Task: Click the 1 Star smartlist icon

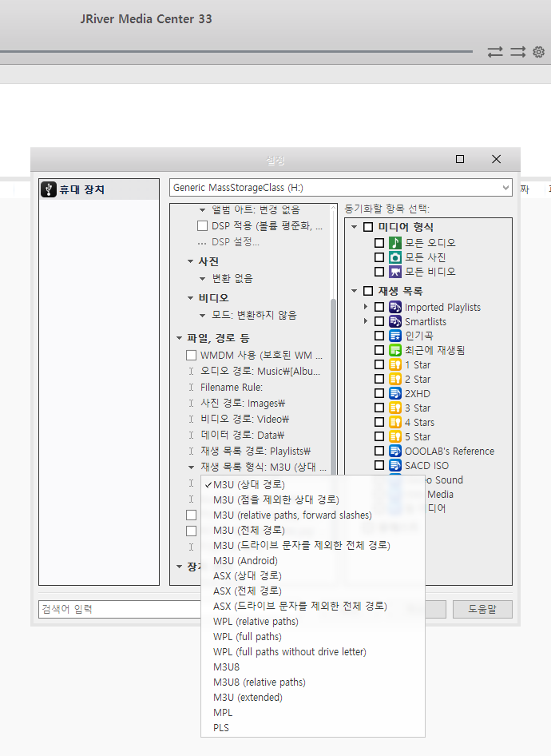Action: 395,364
